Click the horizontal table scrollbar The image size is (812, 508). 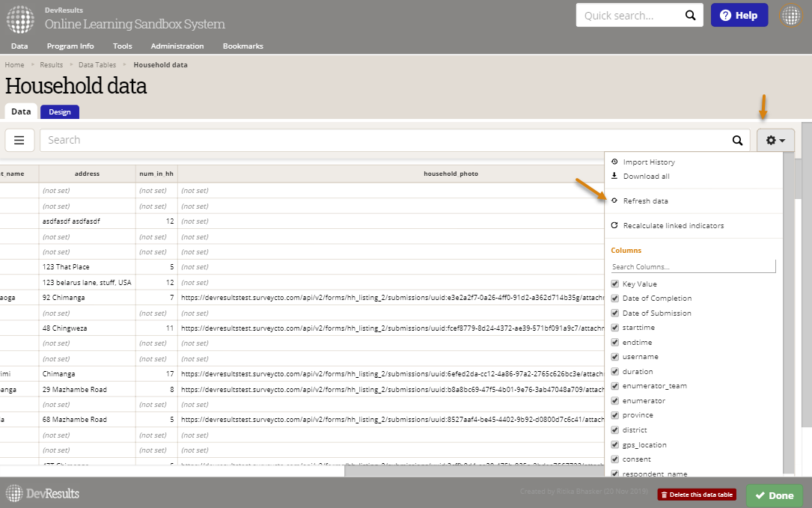(x=474, y=470)
